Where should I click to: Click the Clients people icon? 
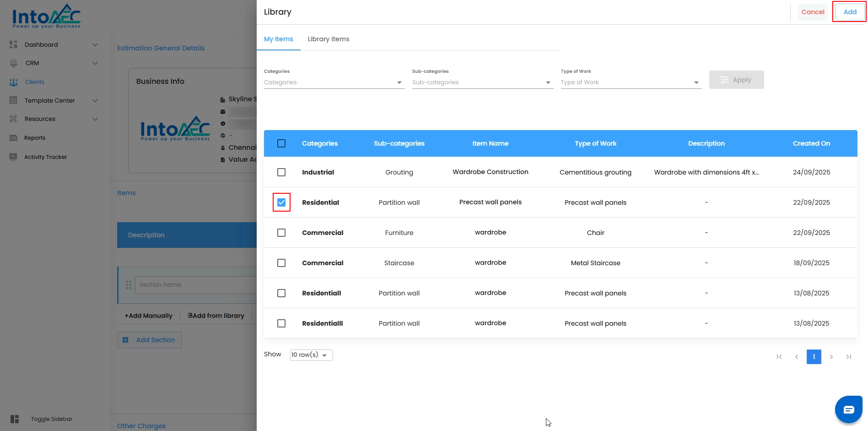tap(14, 82)
